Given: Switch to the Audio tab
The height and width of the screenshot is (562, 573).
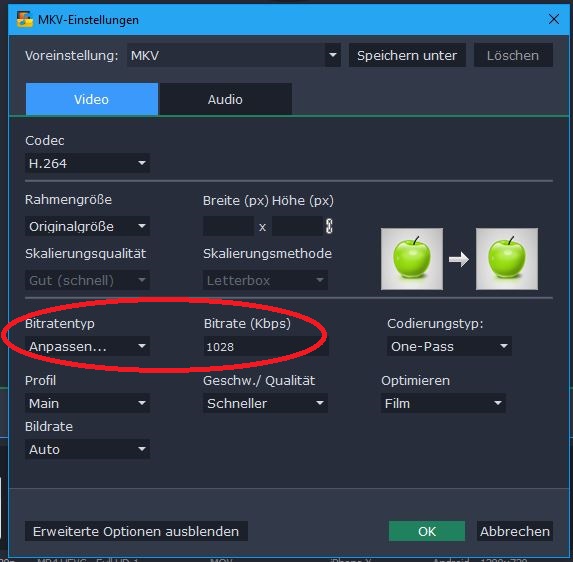Looking at the screenshot, I should tap(225, 99).
